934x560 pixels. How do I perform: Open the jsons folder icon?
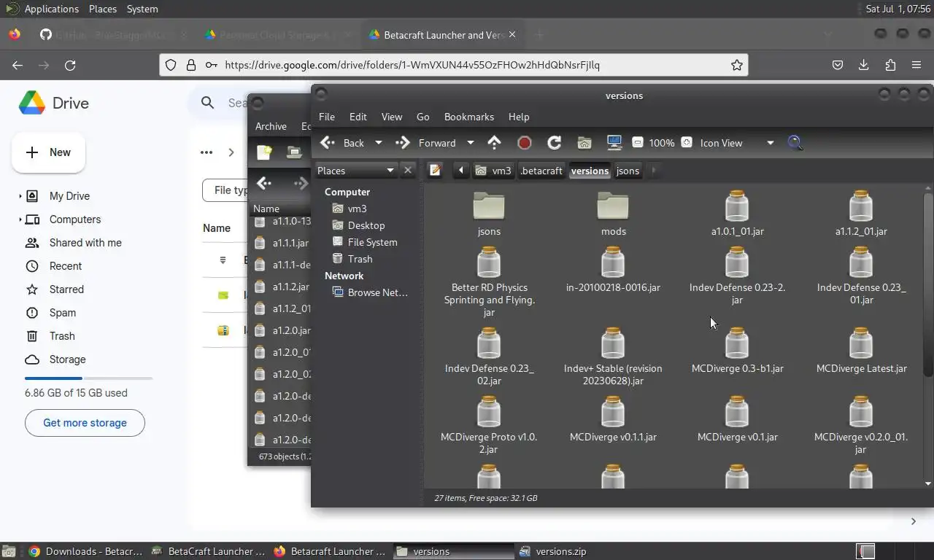point(489,206)
